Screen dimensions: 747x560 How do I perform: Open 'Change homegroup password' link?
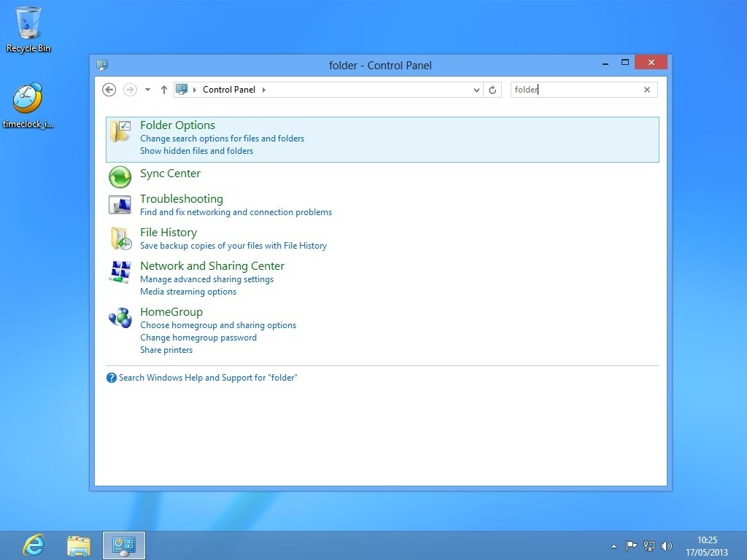(198, 338)
